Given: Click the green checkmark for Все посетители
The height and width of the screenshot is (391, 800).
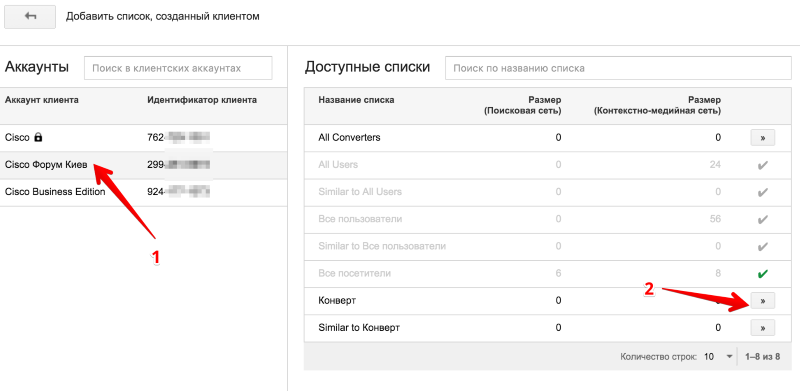Looking at the screenshot, I should pos(763,274).
